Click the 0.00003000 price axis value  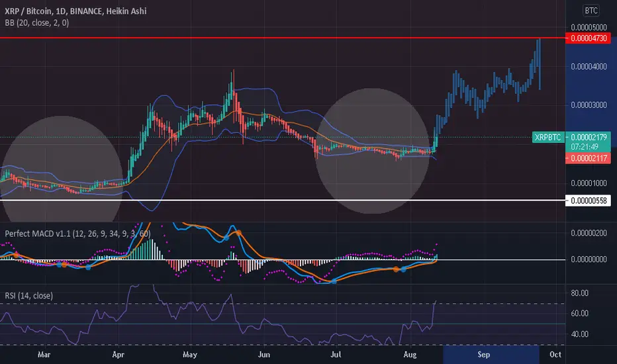point(589,105)
